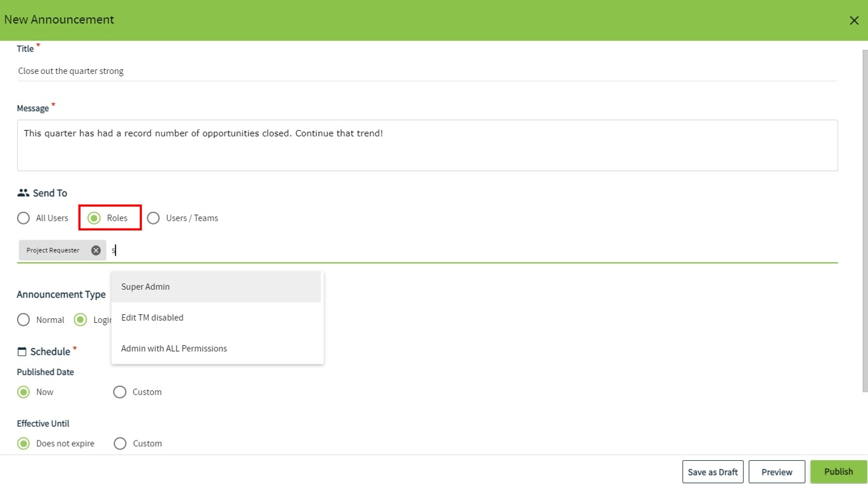Click into the Message text area
Screen dimensions: 868x484
click(x=427, y=145)
